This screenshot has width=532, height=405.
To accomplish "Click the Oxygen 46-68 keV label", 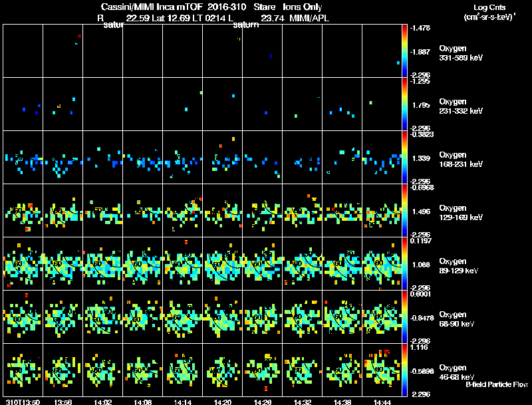I will click(x=457, y=372).
